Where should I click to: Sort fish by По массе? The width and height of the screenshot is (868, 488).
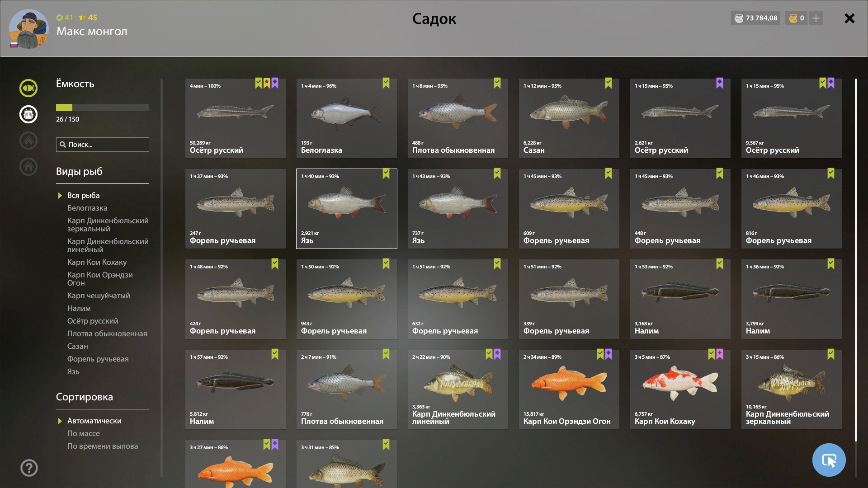(x=84, y=433)
